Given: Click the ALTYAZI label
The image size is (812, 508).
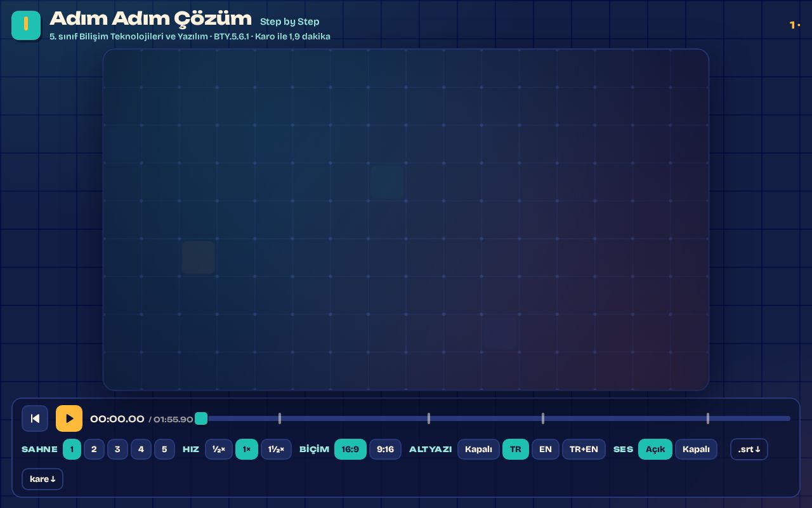Looking at the screenshot, I should pos(431,449).
